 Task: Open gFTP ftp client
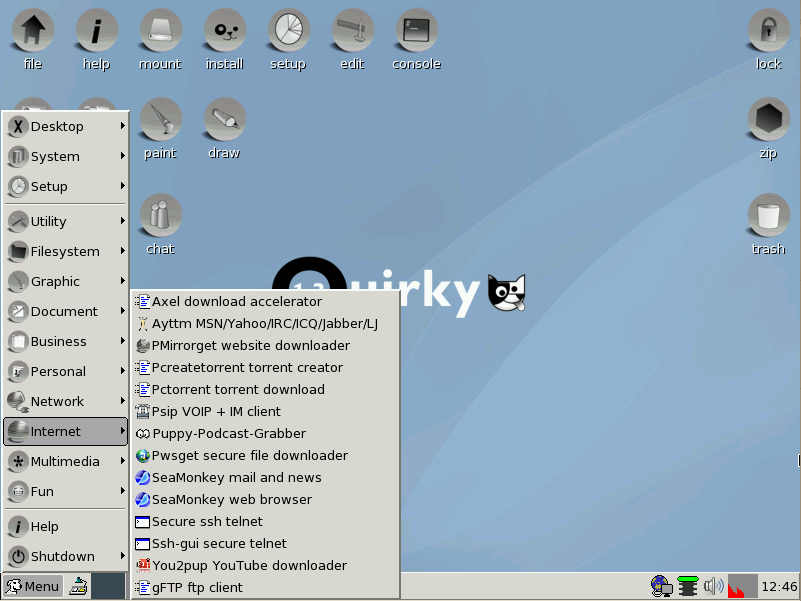pyautogui.click(x=265, y=587)
